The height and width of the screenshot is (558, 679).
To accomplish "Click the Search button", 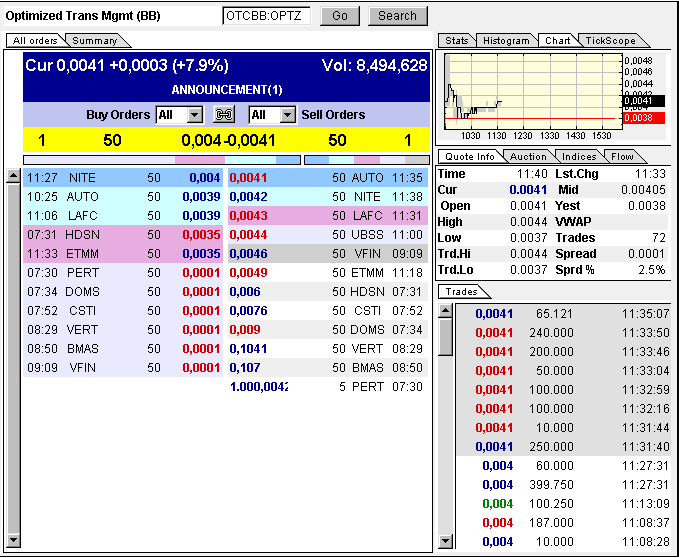I will 397,16.
